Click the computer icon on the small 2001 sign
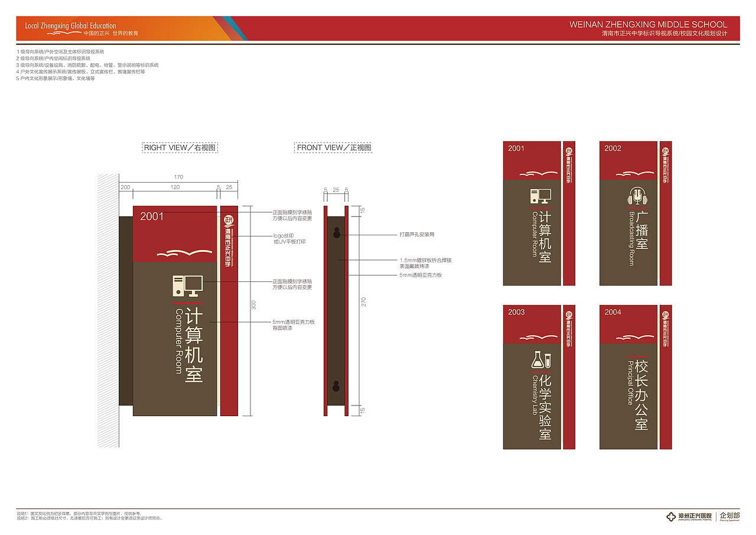Image resolution: width=756 pixels, height=535 pixels. tap(540, 197)
